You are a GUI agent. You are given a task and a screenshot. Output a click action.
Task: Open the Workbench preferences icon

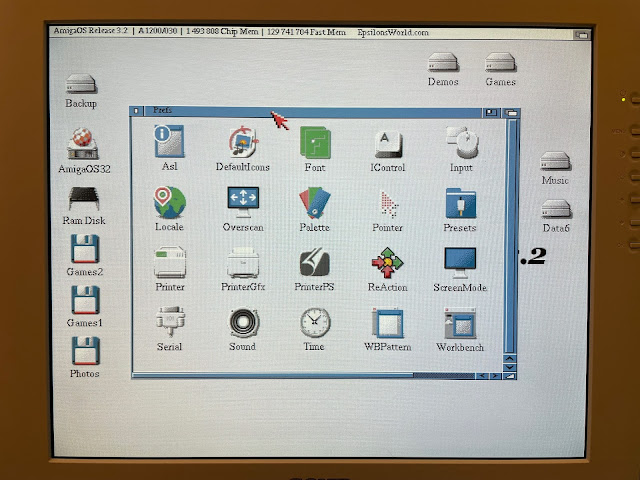pos(460,323)
